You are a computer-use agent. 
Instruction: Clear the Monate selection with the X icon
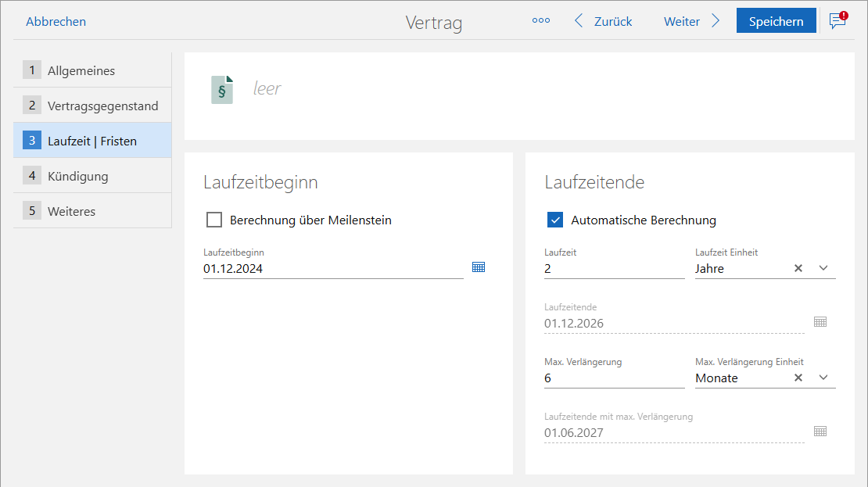pyautogui.click(x=798, y=377)
